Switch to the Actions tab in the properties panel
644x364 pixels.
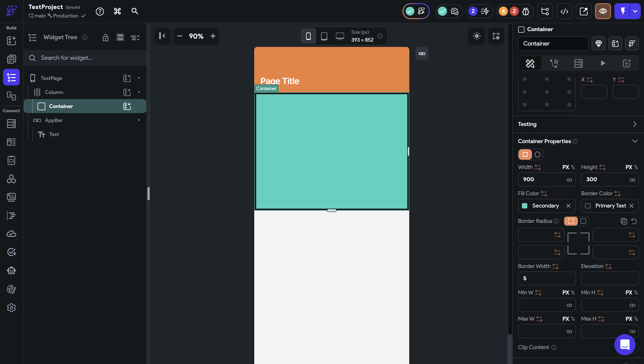pos(554,63)
